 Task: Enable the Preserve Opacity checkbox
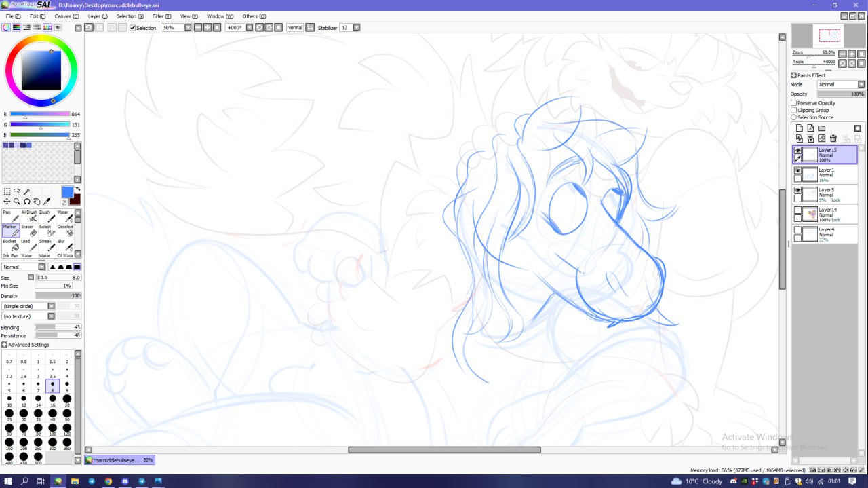tap(794, 103)
